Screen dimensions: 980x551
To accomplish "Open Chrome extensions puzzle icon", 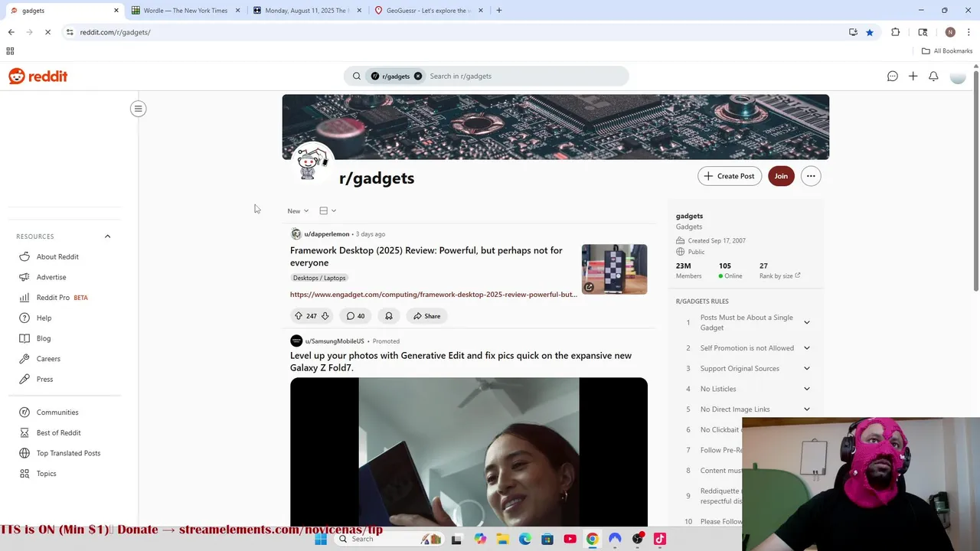I will pyautogui.click(x=895, y=32).
